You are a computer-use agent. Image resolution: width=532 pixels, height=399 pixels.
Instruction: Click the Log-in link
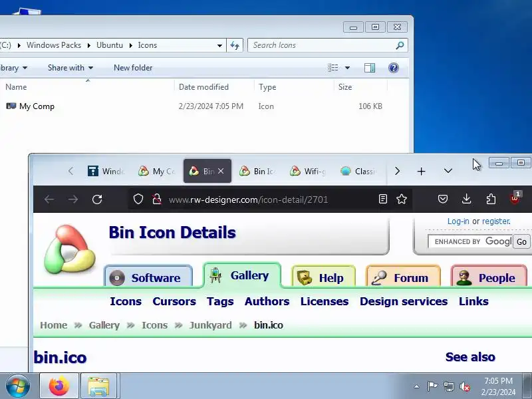click(x=458, y=221)
